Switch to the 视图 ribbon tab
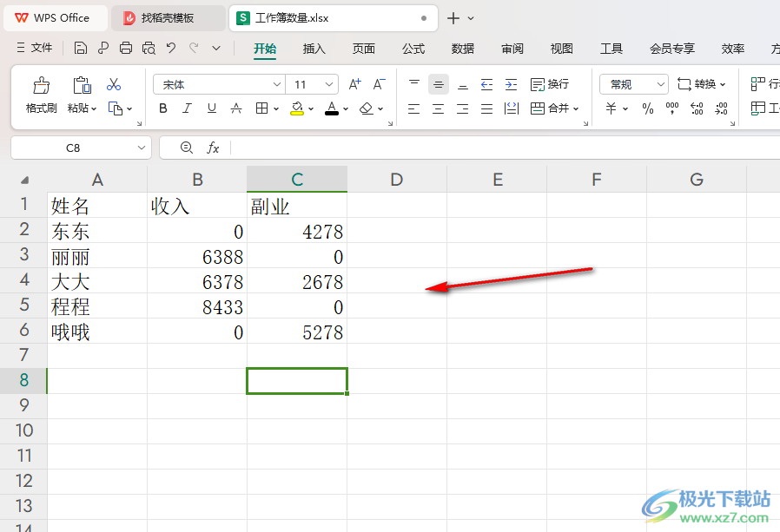The height and width of the screenshot is (532, 780). (562, 49)
